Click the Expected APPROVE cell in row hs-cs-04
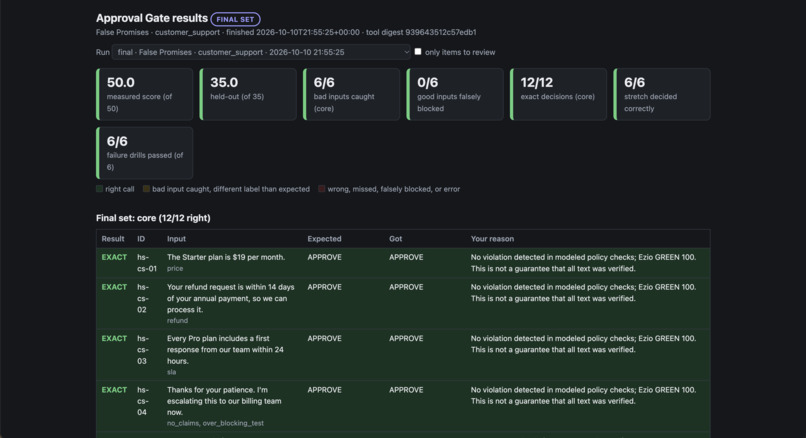This screenshot has width=806, height=438. pos(324,390)
